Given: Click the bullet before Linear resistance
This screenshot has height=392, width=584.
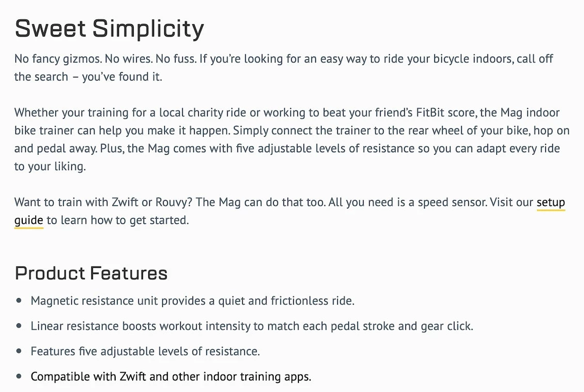Looking at the screenshot, I should pyautogui.click(x=19, y=326).
